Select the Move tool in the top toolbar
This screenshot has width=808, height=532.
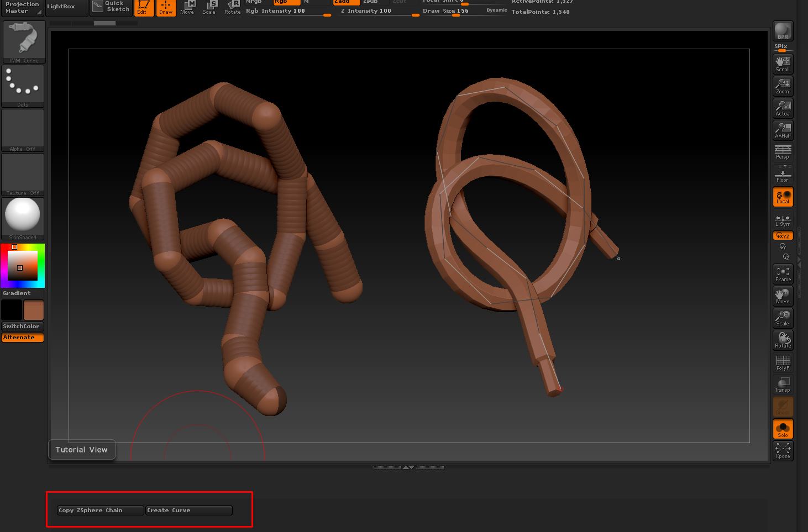pyautogui.click(x=187, y=7)
